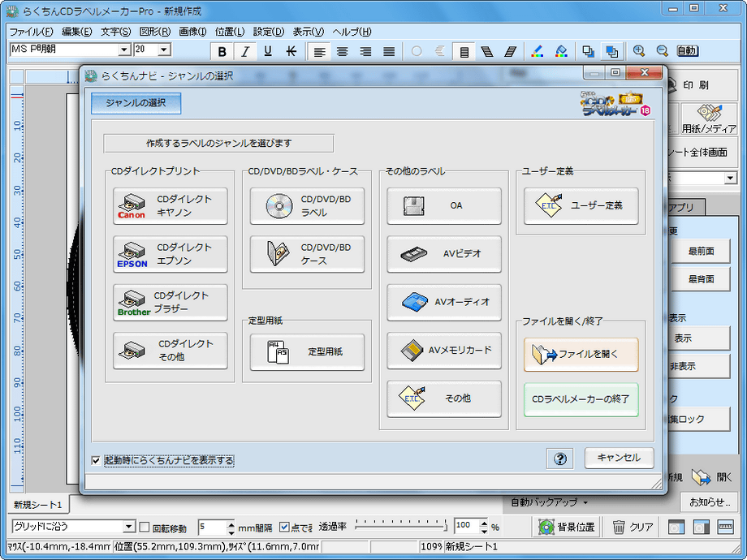The width and height of the screenshot is (747, 560).
Task: Select CD/DVD/BD ケース genre
Action: pos(307,254)
